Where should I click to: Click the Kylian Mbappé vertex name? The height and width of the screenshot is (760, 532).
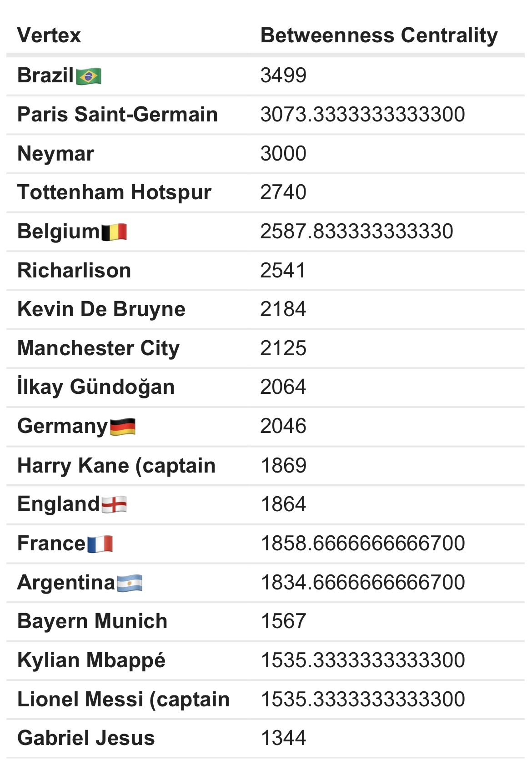coord(91,661)
